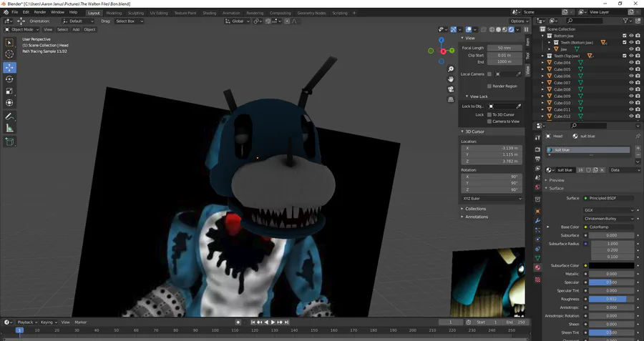
Task: Enable Camera to View lock checkbox
Action: click(x=489, y=122)
